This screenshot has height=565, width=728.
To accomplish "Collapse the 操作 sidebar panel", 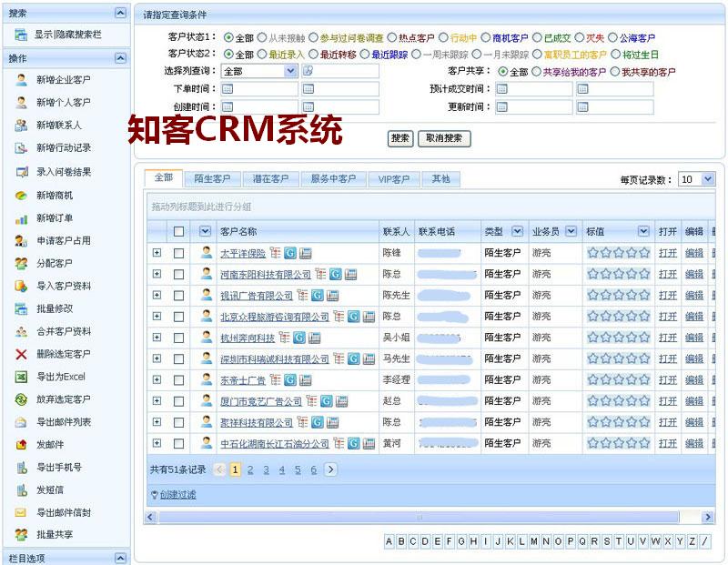I will [120, 58].
